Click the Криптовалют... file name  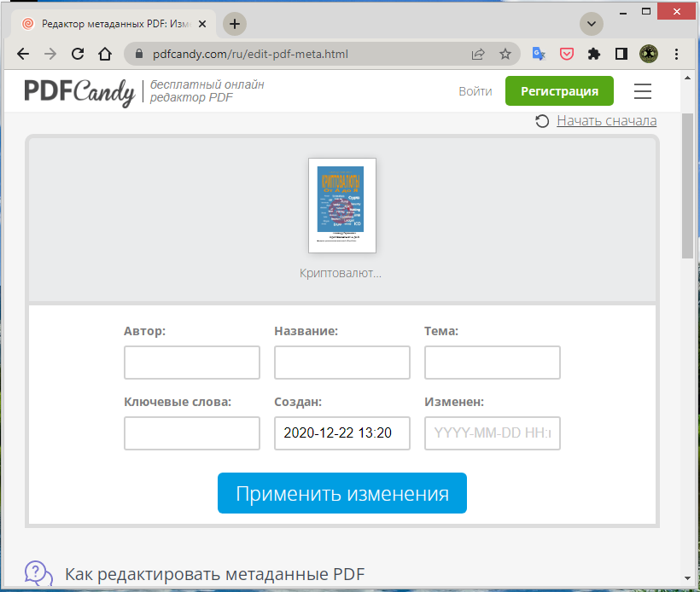(x=340, y=273)
